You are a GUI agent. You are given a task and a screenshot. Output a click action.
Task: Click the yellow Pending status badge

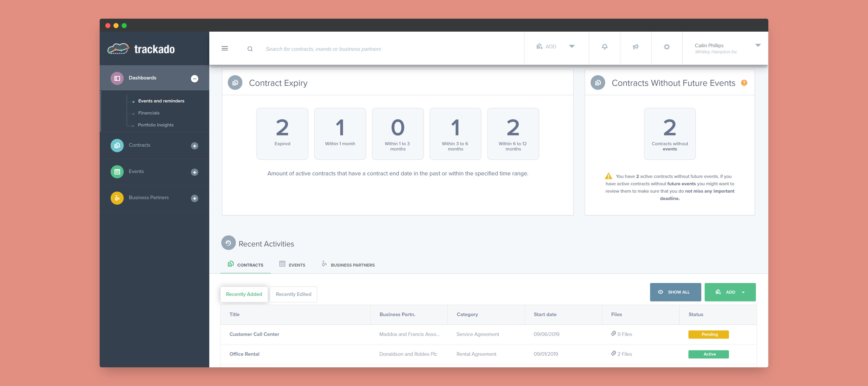tap(708, 334)
